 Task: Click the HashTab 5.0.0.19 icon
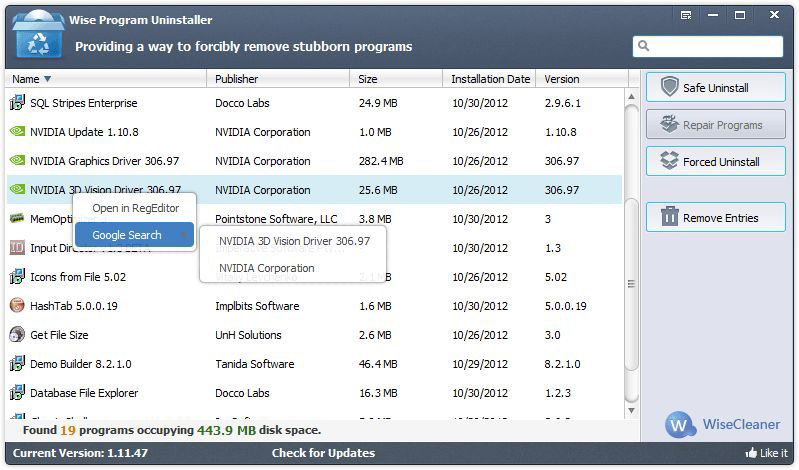click(17, 305)
